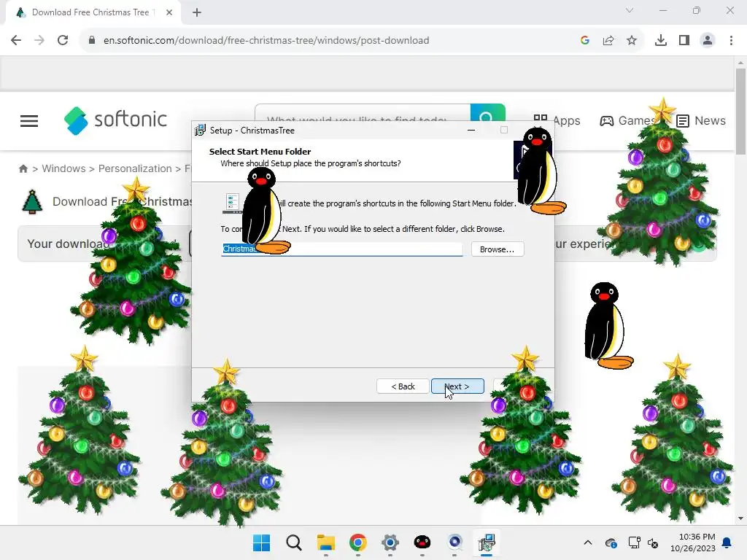Open the Chrome three-dot menu
Viewport: 747px width, 560px height.
pyautogui.click(x=731, y=40)
